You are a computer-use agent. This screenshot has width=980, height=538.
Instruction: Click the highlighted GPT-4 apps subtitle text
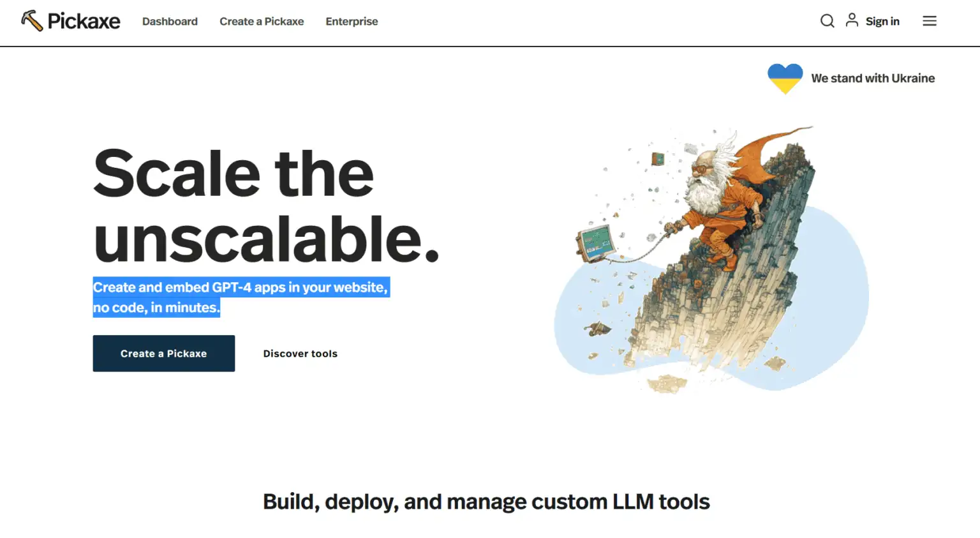(241, 297)
